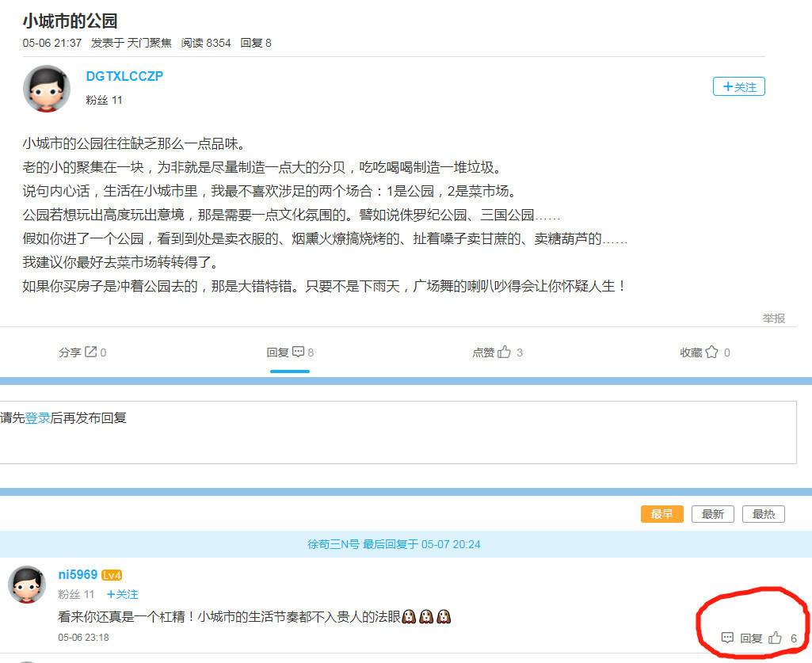This screenshot has width=812, height=663.
Task: Click the share icon under the post
Action: click(90, 352)
